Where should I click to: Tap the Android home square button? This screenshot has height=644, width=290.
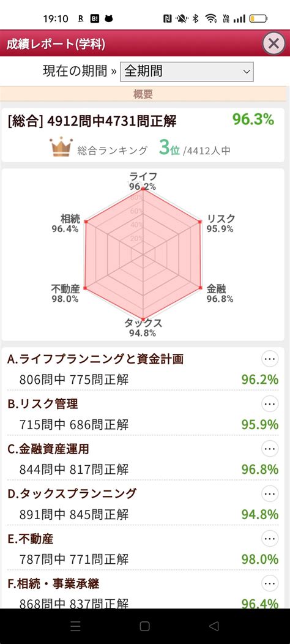[144, 626]
